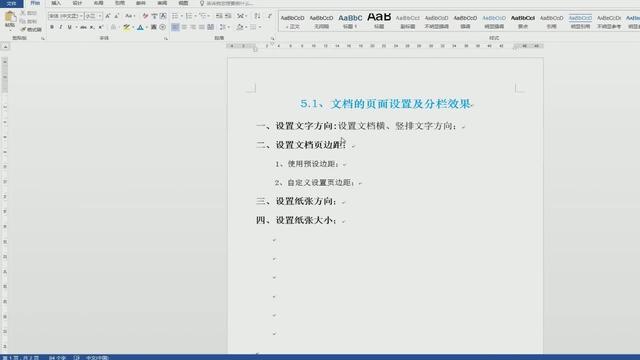Open the highlight color dropdown arrow
This screenshot has width=640, height=360.
tap(133, 27)
